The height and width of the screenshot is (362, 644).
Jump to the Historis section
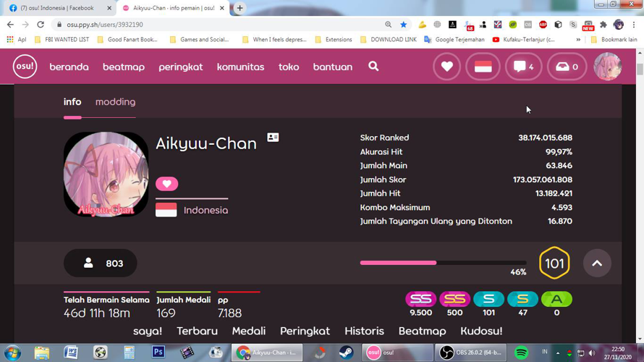364,331
